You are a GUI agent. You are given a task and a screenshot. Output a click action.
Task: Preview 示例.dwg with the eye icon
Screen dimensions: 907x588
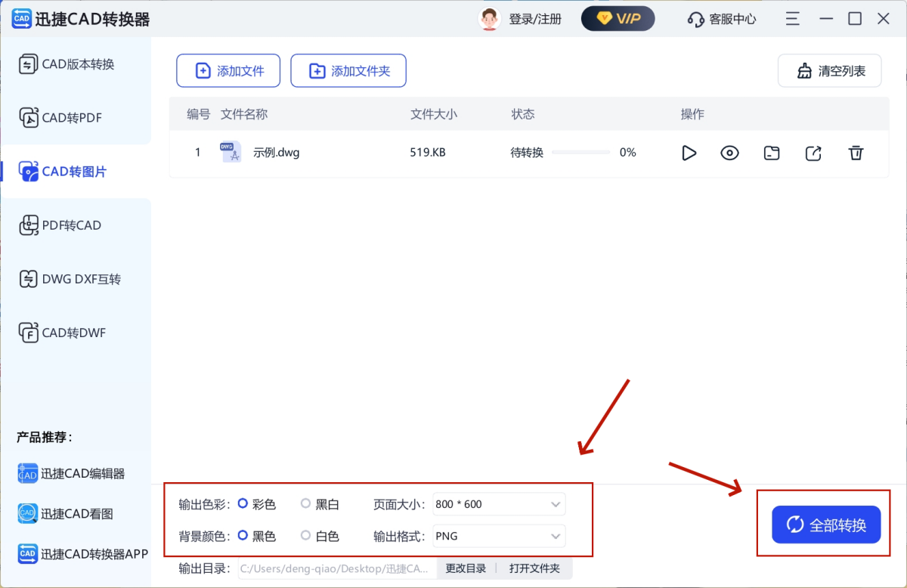pos(729,153)
